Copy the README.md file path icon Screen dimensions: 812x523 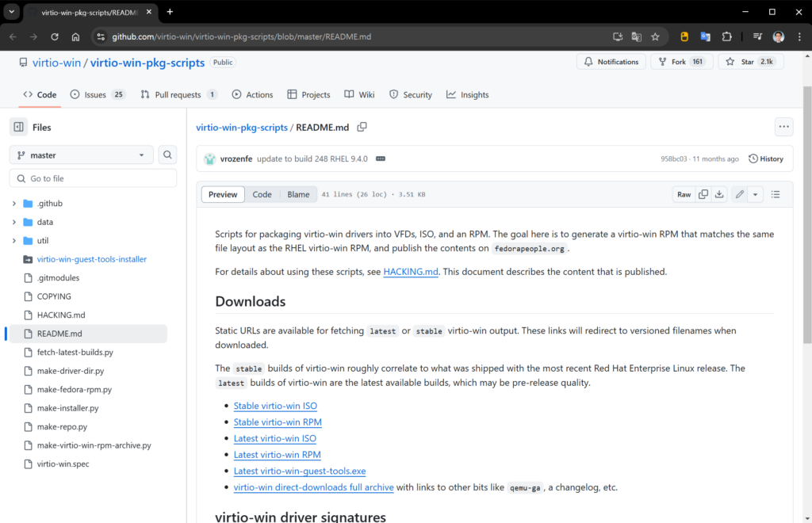pyautogui.click(x=362, y=127)
